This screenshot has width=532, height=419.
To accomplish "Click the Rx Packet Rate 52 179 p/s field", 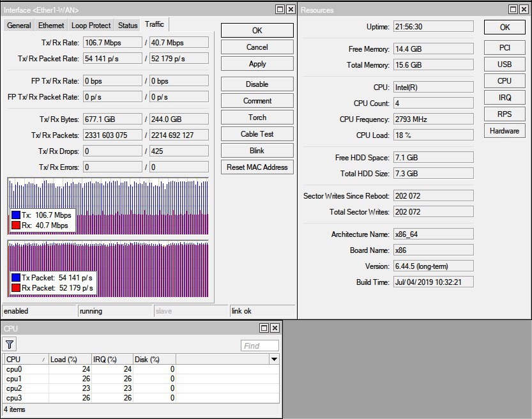I will click(x=179, y=58).
